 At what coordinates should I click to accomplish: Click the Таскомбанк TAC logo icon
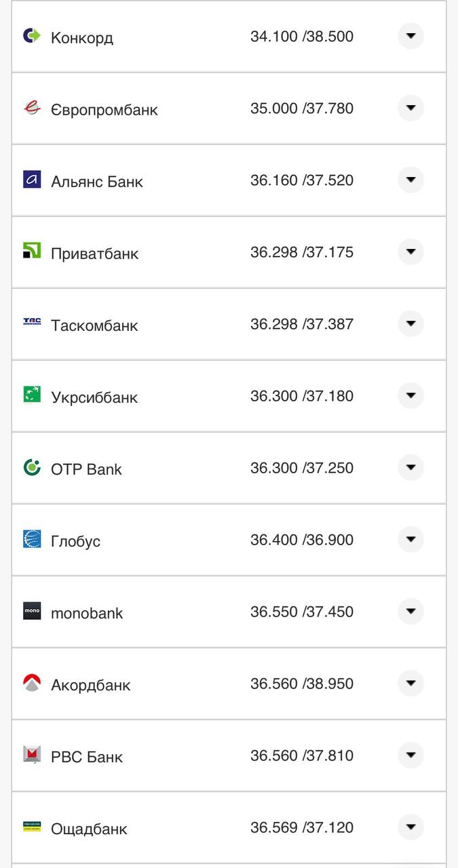click(x=32, y=323)
